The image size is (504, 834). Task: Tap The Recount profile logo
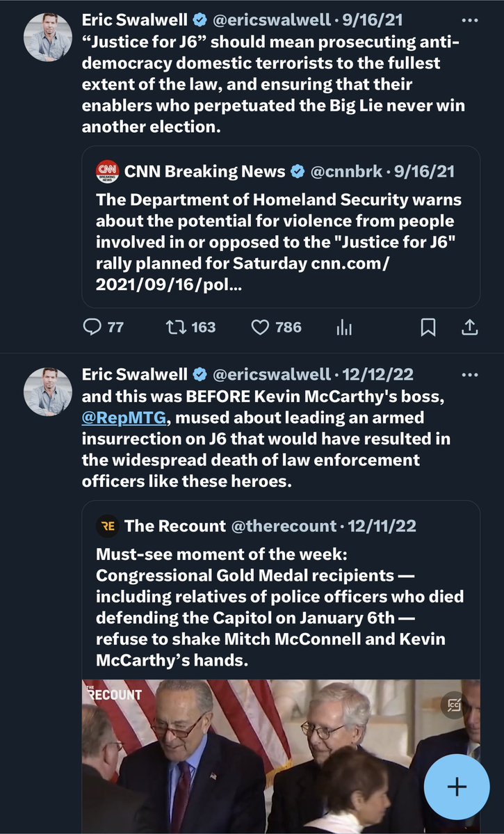click(x=107, y=526)
